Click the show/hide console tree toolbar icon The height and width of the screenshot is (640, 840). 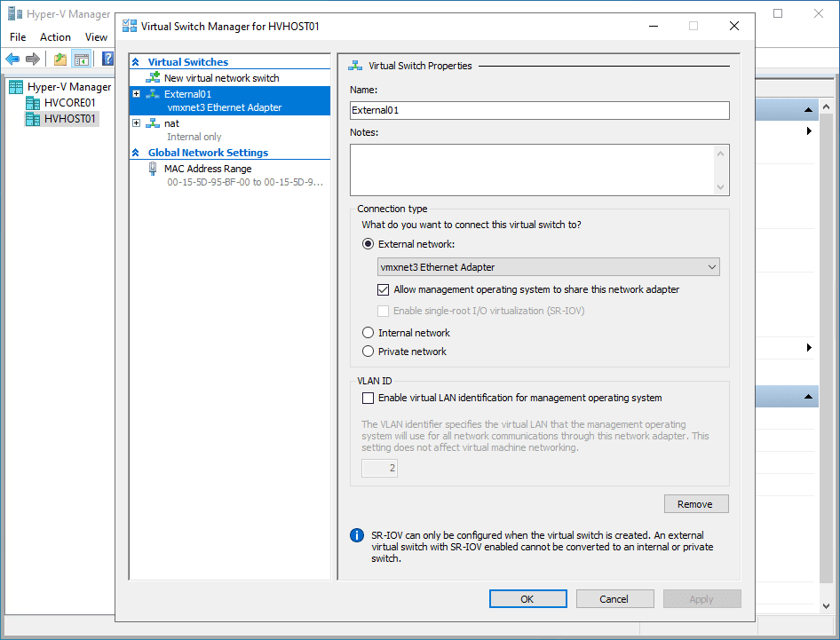82,59
